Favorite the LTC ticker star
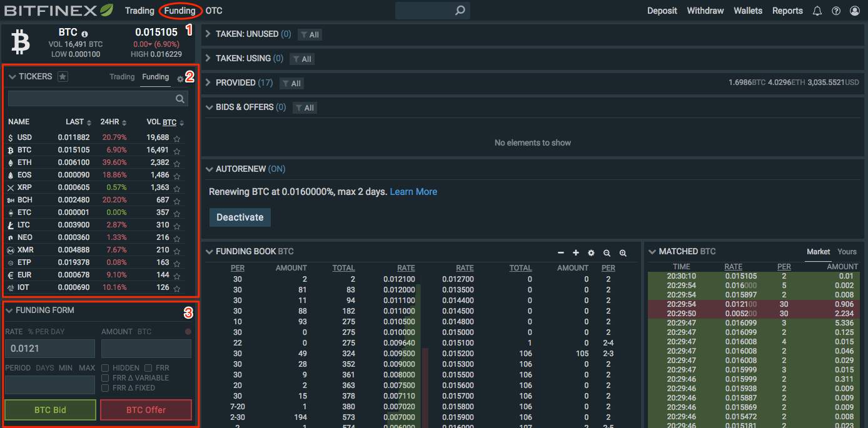This screenshot has width=868, height=428. pyautogui.click(x=177, y=226)
